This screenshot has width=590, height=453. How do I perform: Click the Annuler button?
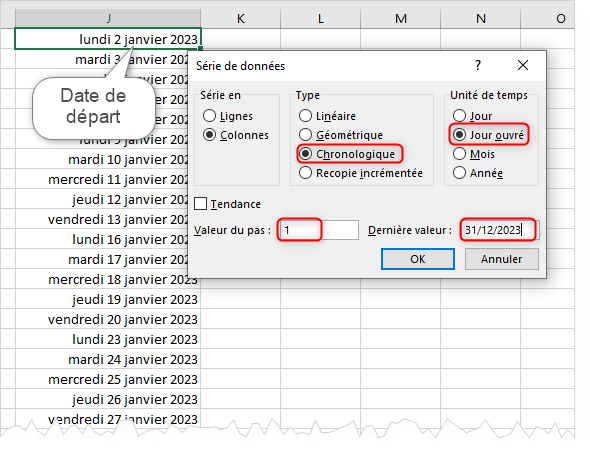coord(502,259)
